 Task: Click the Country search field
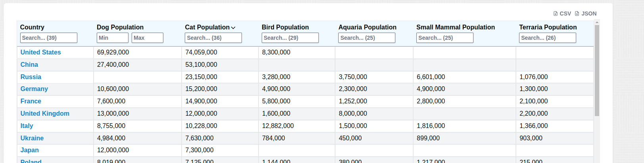pos(49,38)
